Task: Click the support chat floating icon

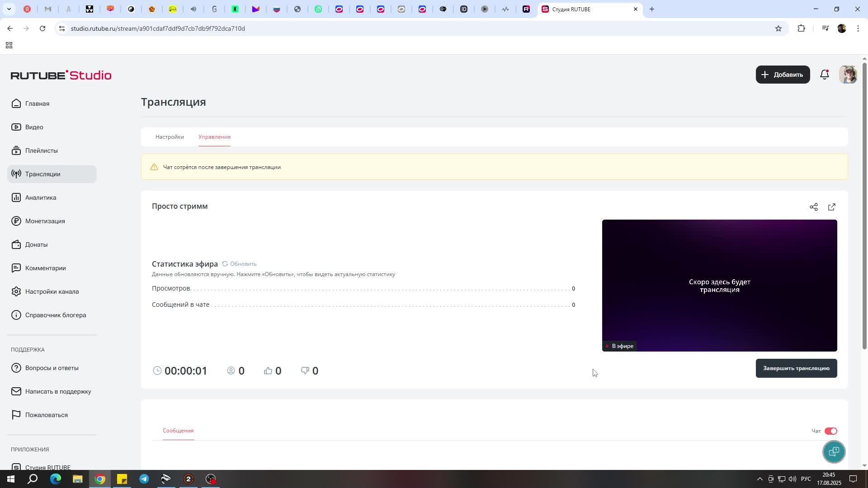Action: tap(834, 451)
